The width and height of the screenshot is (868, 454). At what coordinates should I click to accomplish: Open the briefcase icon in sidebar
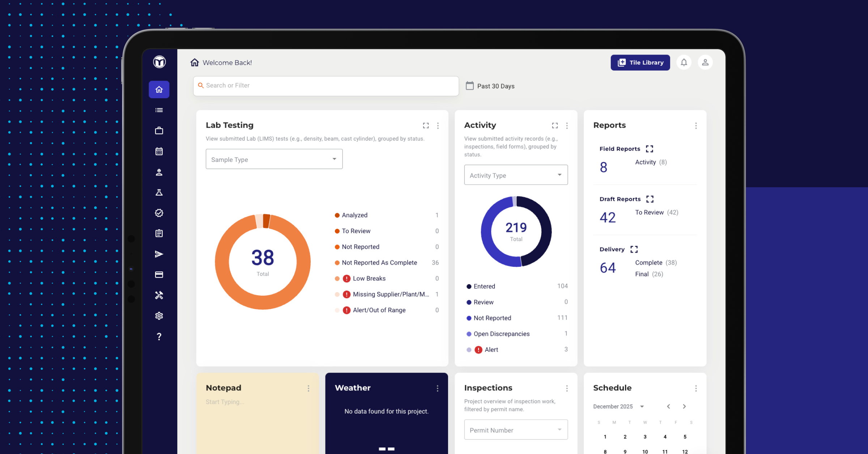159,130
